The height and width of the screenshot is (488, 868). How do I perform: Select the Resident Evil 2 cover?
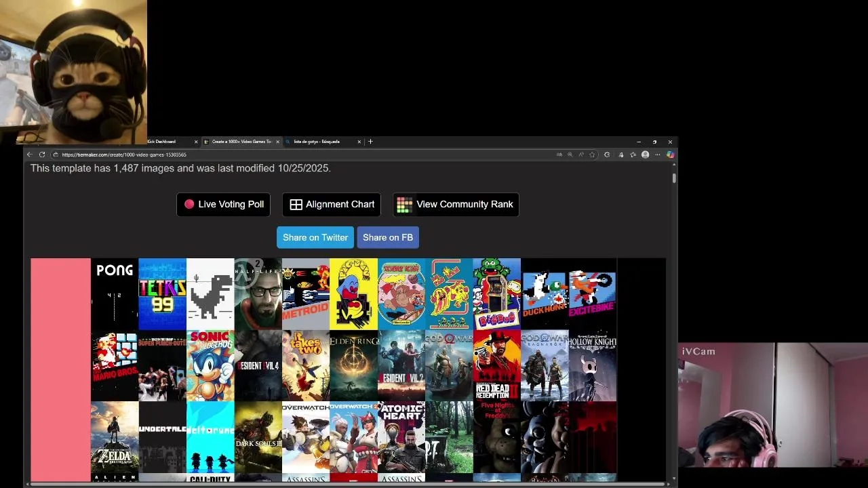(401, 365)
